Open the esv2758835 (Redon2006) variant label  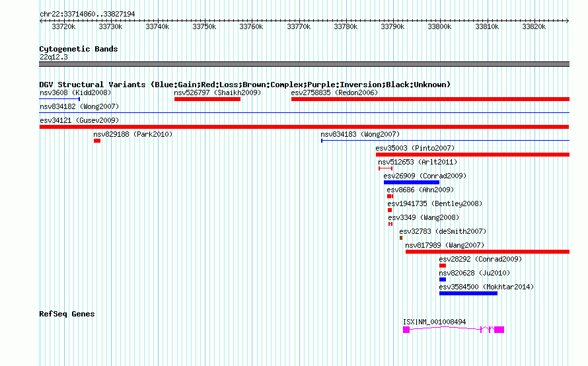[x=334, y=92]
